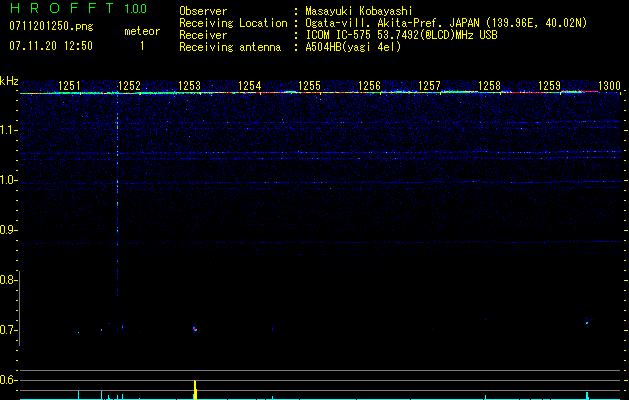Viewport: 629px width, 400px height.
Task: Click the red meteor echo dot near 0.7 kHz
Action: (195, 328)
